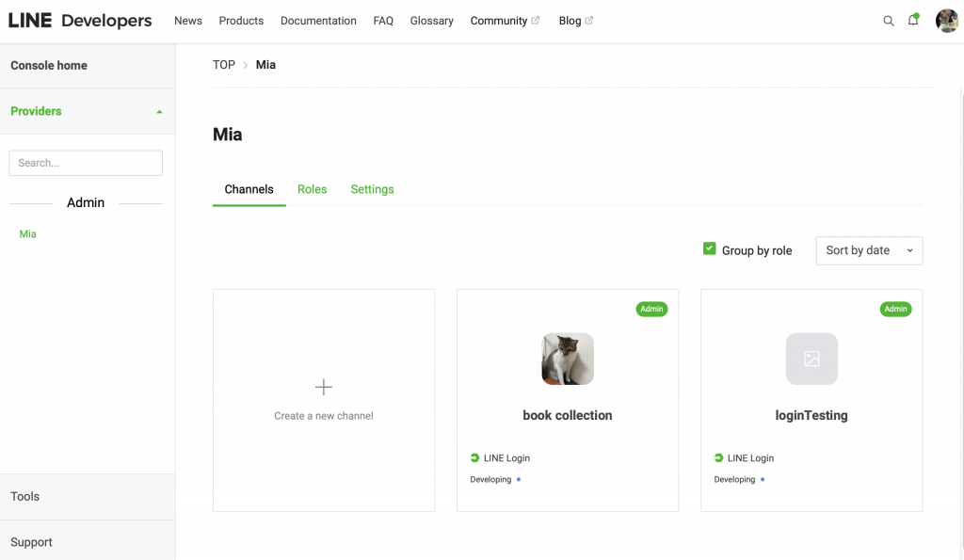This screenshot has height=560, width=964.
Task: Click the Admin group label in sidebar
Action: 86,203
